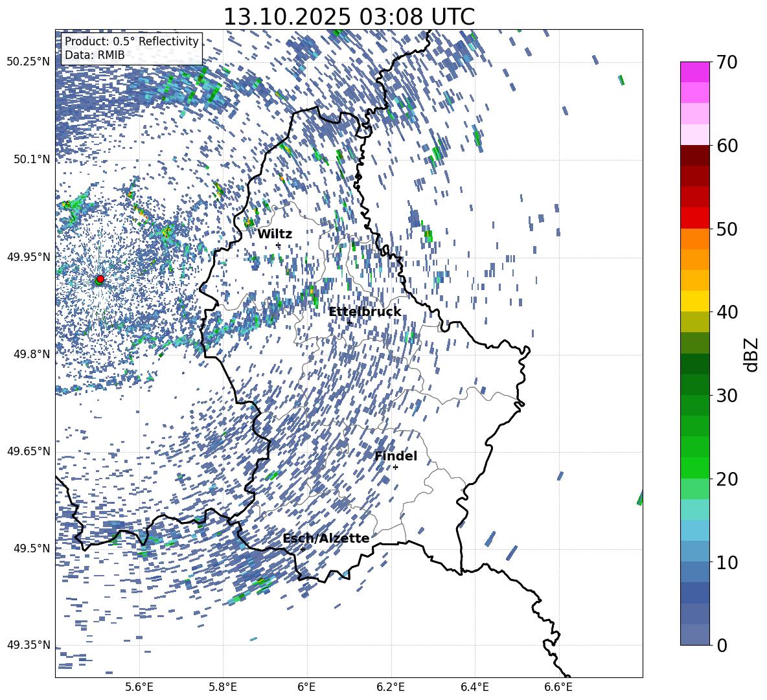767x700 pixels.
Task: Click the Wiltz city label
Action: (275, 234)
